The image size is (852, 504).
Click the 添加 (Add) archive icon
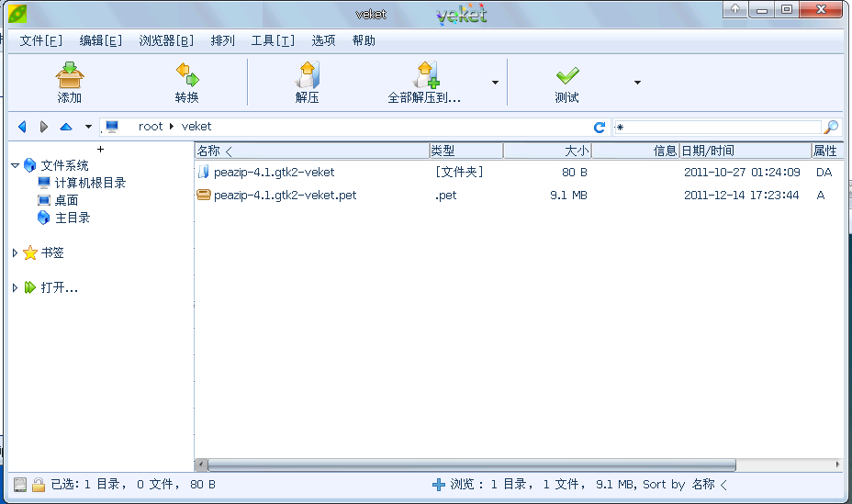point(70,75)
